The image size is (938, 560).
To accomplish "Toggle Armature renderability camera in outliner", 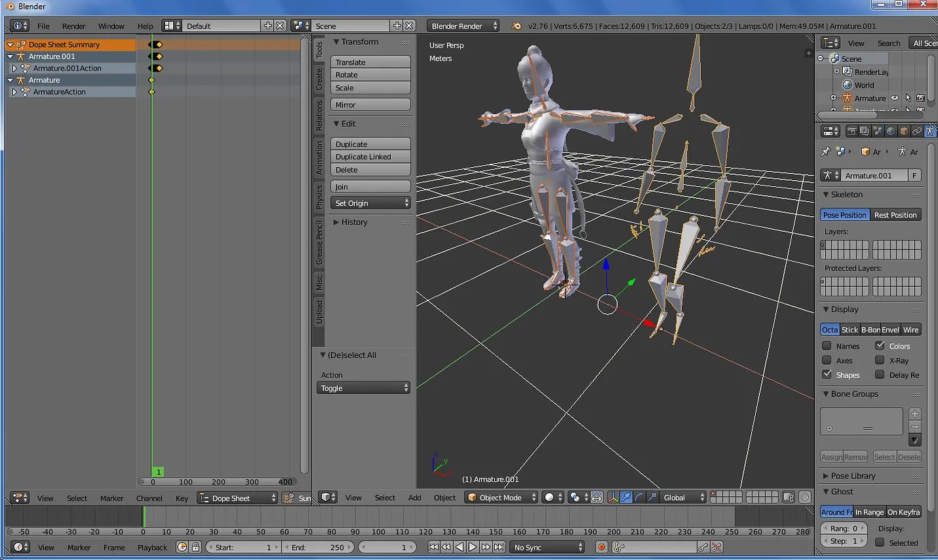I will click(920, 98).
